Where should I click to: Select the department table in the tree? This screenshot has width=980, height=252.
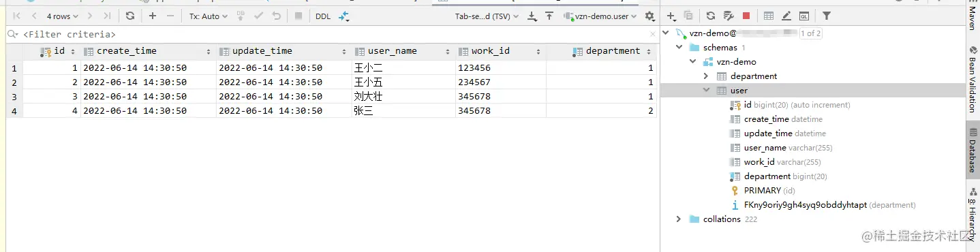(753, 76)
